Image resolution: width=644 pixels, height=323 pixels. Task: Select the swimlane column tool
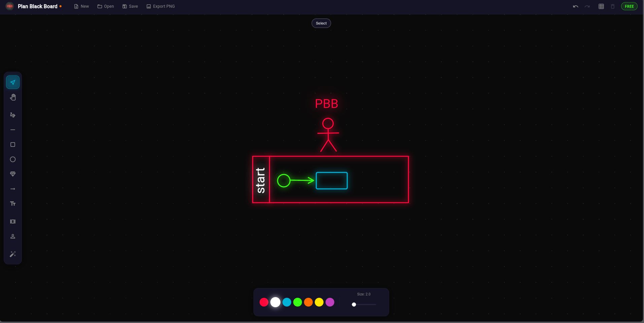point(13,221)
